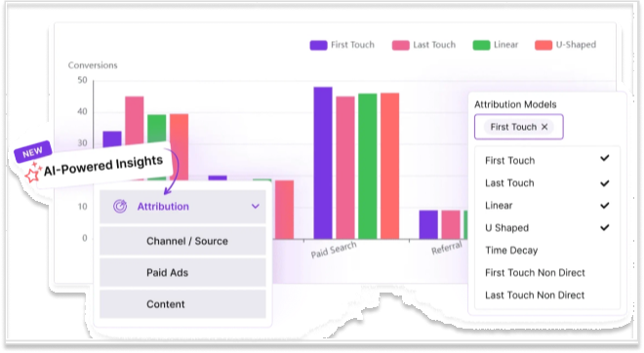Click the First Touch purple legend swatch
This screenshot has width=644, height=353.
(318, 45)
